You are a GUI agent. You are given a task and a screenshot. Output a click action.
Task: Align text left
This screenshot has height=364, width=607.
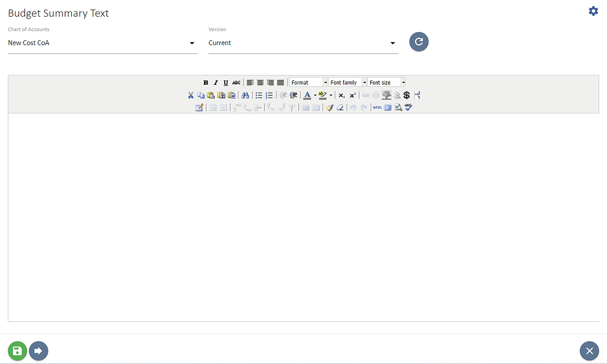250,82
